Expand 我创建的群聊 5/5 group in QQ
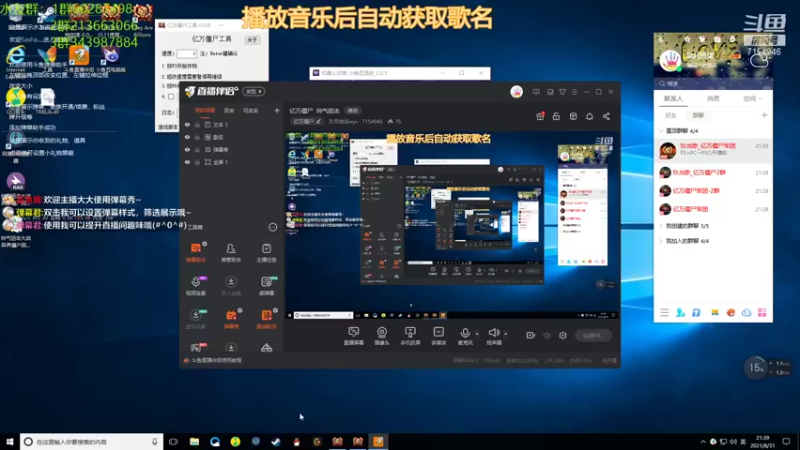Viewport: 800px width, 450px height. [x=661, y=226]
